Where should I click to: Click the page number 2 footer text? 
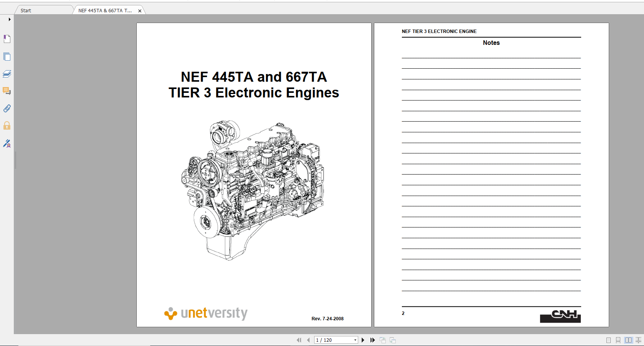click(x=403, y=313)
